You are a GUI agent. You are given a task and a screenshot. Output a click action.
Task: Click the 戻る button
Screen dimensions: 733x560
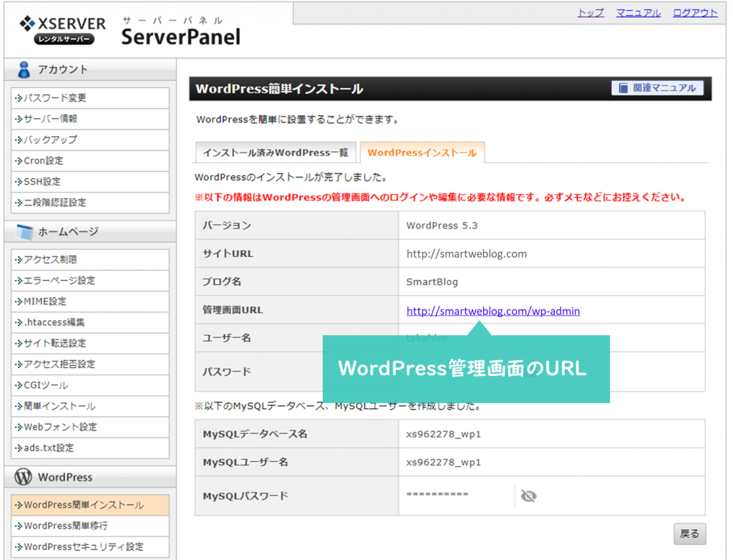[689, 534]
